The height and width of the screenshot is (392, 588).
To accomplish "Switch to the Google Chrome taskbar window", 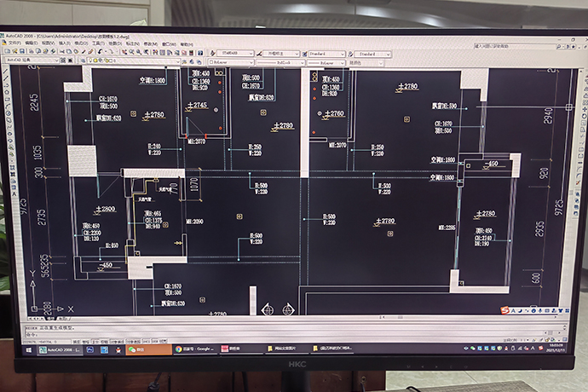I will point(195,349).
